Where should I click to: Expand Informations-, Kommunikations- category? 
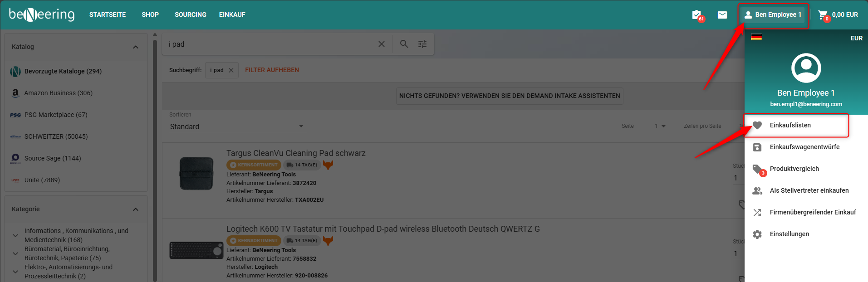click(x=15, y=235)
